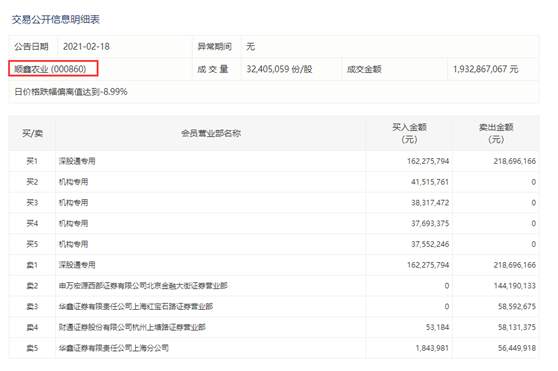Click the sell amount 58,592,675
The height and width of the screenshot is (371, 558).
click(x=517, y=306)
